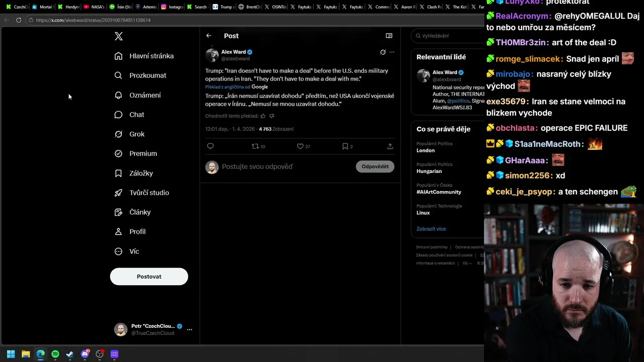644x362 pixels.
Task: Click the X logo in the sidebar
Action: [x=118, y=36]
